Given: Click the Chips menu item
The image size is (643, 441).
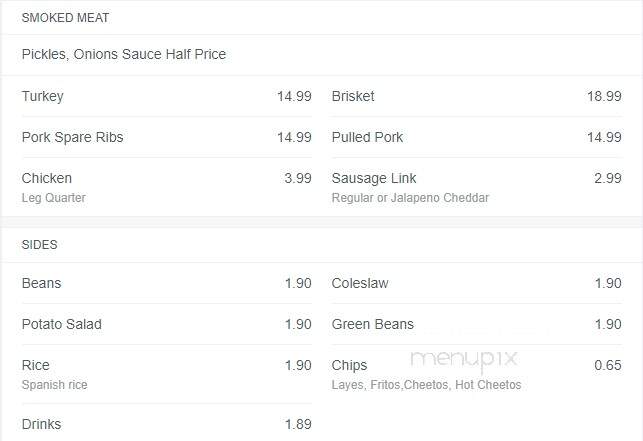Looking at the screenshot, I should pos(477,374).
